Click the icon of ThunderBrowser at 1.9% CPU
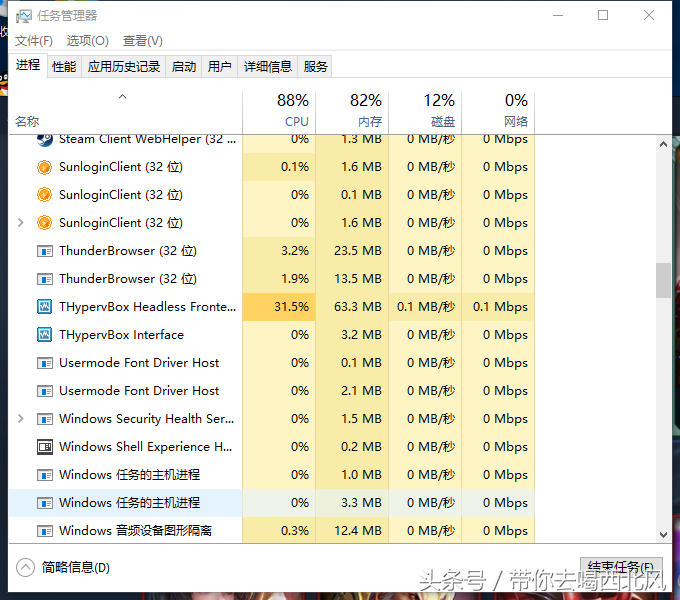This screenshot has height=600, width=680. pos(45,279)
